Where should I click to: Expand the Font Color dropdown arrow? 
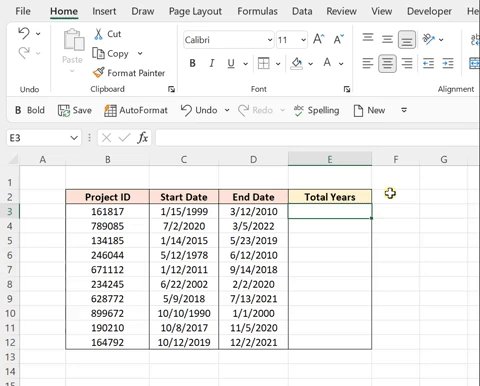click(341, 63)
